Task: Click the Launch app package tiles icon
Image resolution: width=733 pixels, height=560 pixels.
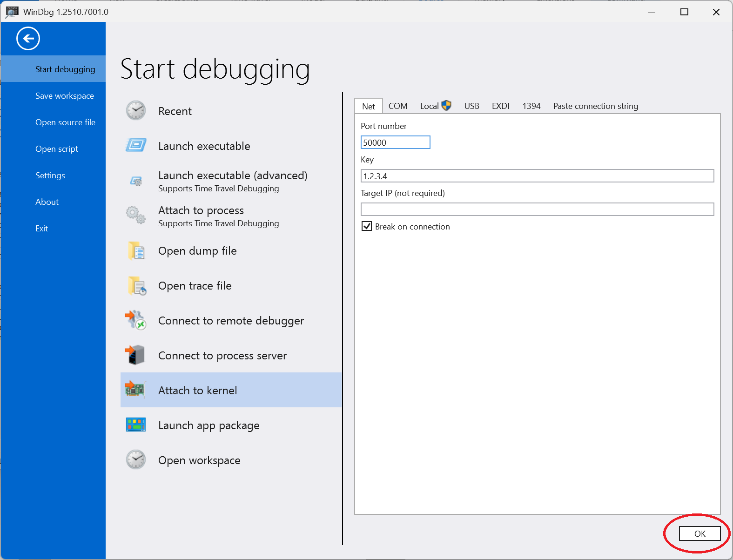Action: click(x=136, y=425)
